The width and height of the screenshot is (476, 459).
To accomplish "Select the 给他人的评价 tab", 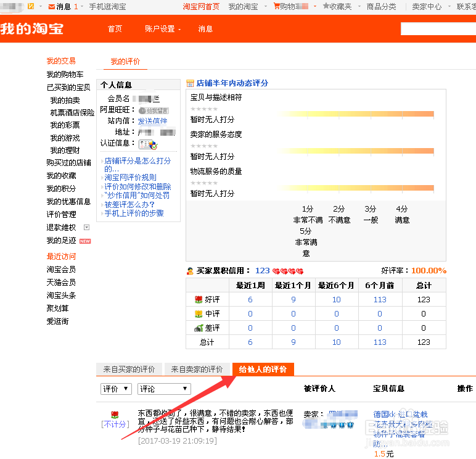I will pos(263,370).
